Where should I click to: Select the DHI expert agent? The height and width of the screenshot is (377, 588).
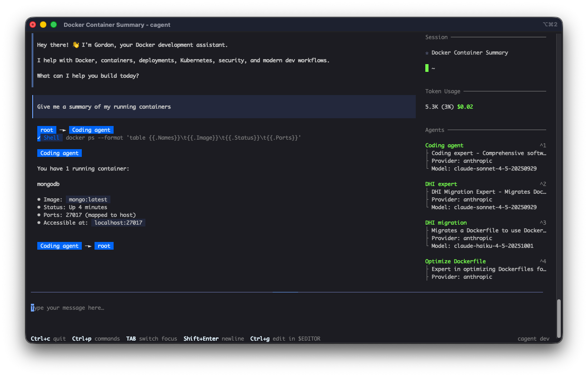441,184
